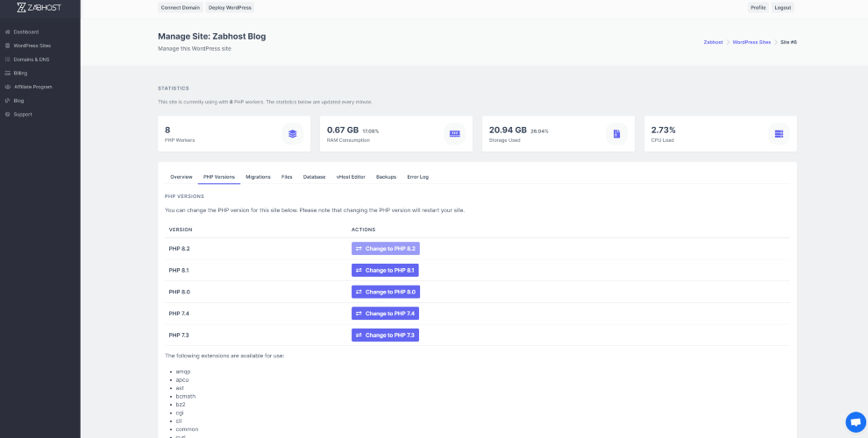
Task: Click the Dashboard home icon in sidebar
Action: click(x=8, y=32)
